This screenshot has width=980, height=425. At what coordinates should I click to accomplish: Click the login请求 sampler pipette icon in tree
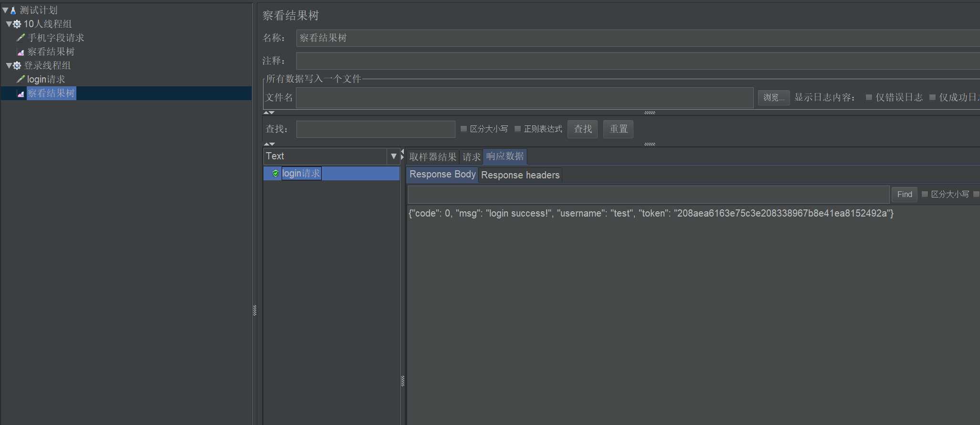pos(21,79)
